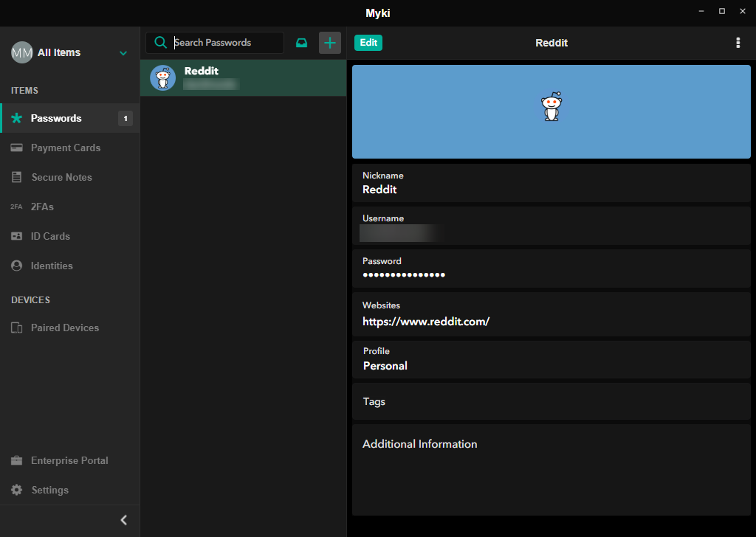
Task: Add a new password with plus button
Action: click(x=330, y=43)
